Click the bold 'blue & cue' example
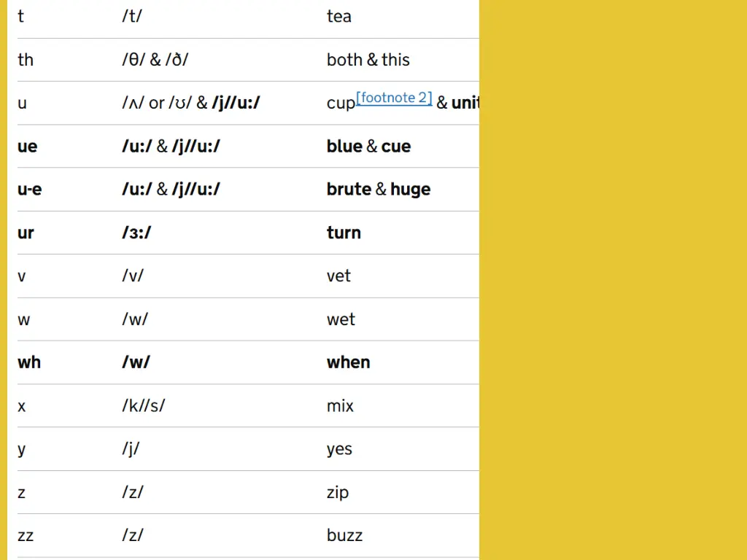The image size is (747, 560). pyautogui.click(x=368, y=146)
